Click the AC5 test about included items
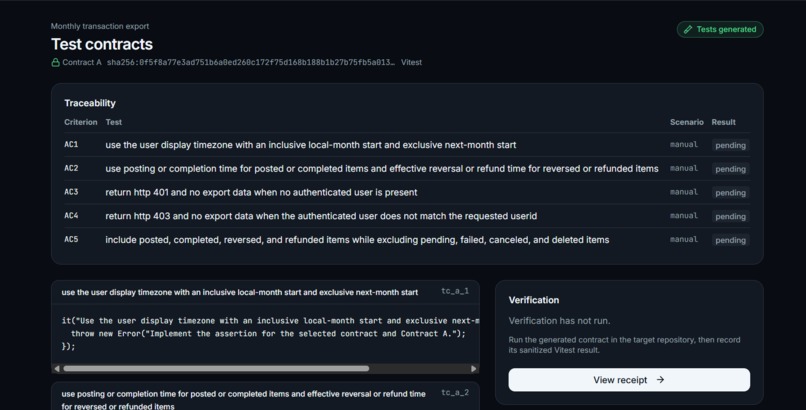Viewport: 806px width, 410px height. 357,239
